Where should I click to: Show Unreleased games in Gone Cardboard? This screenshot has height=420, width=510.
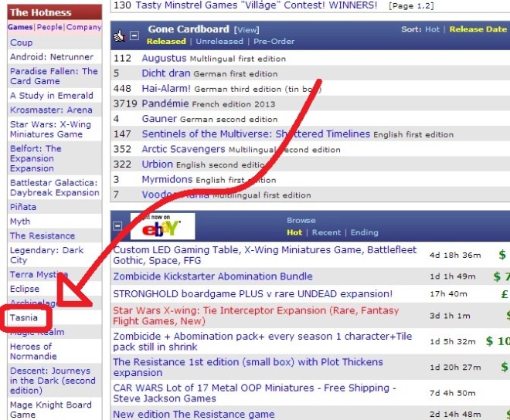[219, 41]
